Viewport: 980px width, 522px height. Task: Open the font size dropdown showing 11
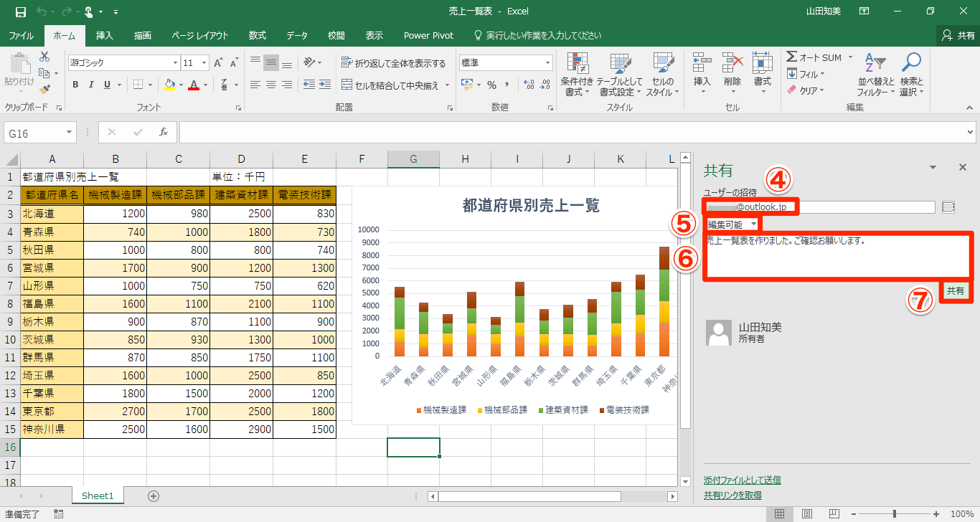[204, 63]
